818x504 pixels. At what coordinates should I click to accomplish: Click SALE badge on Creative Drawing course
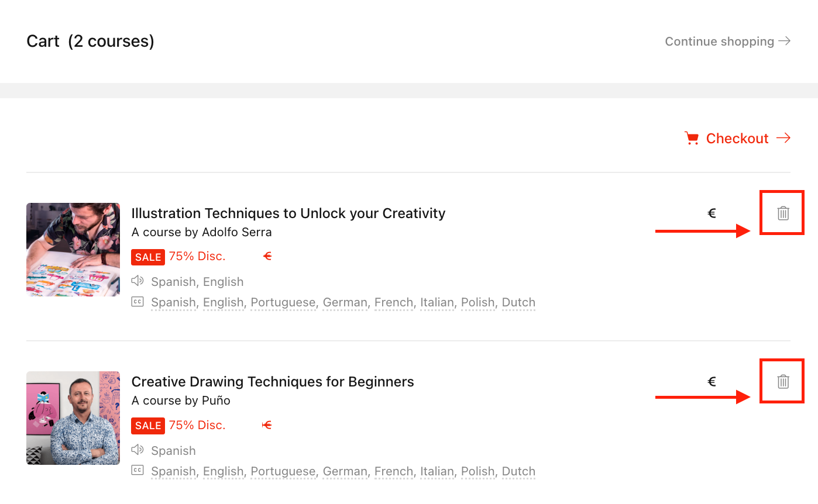tap(148, 426)
